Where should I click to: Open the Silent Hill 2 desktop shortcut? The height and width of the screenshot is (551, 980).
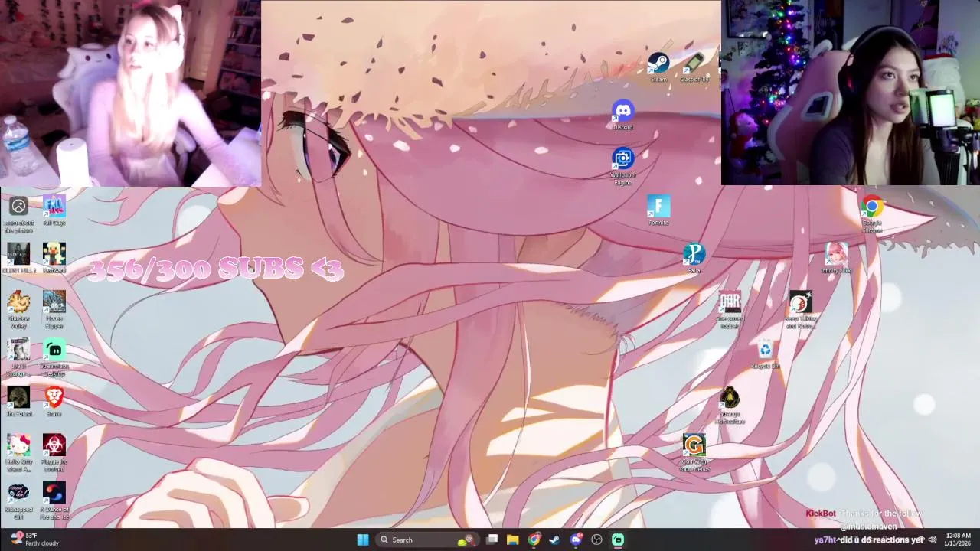point(18,259)
